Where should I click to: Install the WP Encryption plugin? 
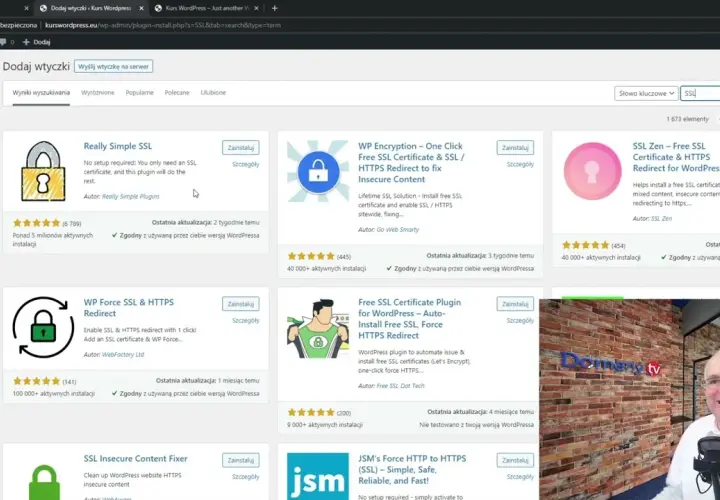(x=515, y=148)
